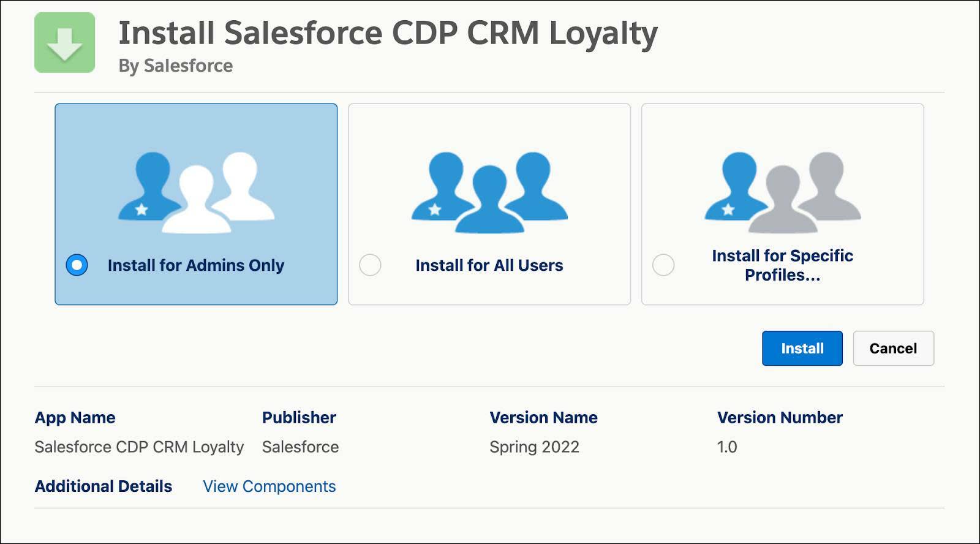The width and height of the screenshot is (980, 544).
Task: Click the green download package icon
Action: click(64, 42)
